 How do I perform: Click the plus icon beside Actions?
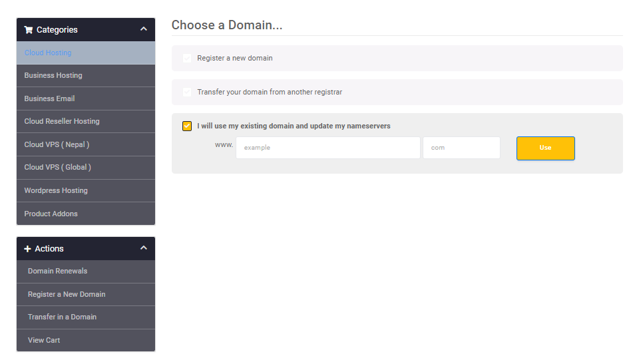click(x=27, y=249)
